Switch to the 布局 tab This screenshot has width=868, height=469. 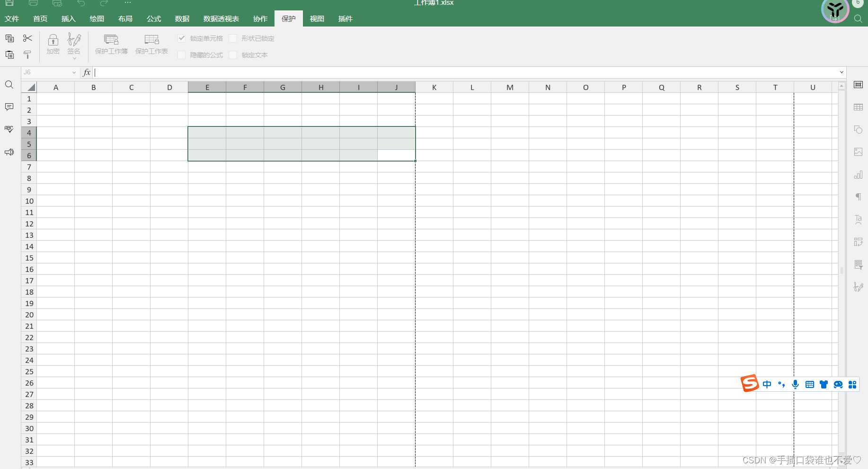125,19
